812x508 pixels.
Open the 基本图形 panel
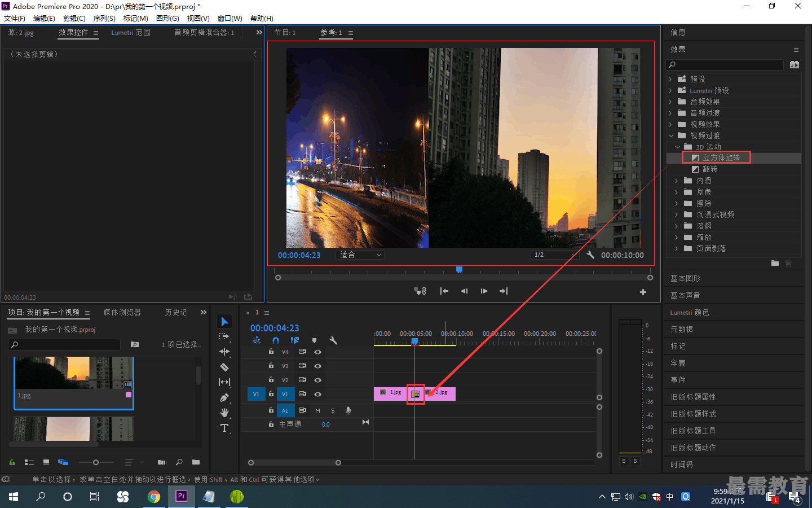685,278
